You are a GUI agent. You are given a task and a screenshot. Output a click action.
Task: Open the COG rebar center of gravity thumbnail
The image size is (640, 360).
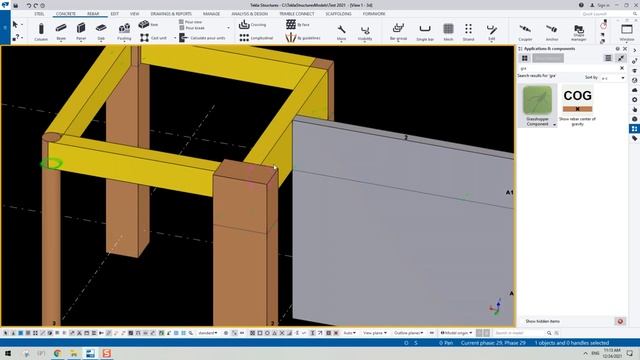click(x=577, y=100)
